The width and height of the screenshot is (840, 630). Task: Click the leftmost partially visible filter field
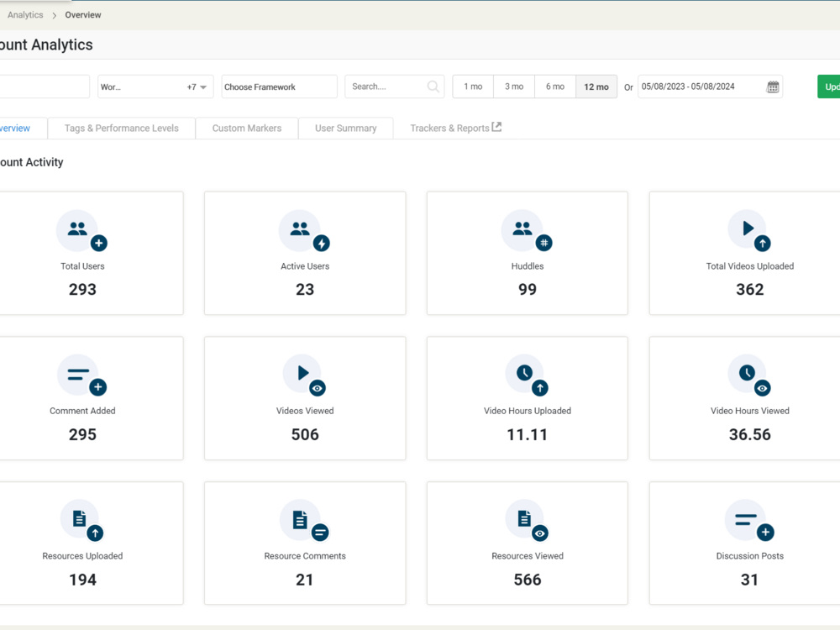(45, 87)
